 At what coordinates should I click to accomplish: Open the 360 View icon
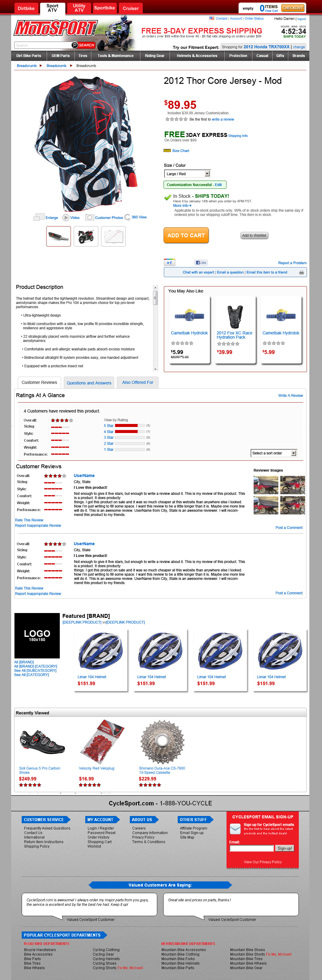(127, 217)
